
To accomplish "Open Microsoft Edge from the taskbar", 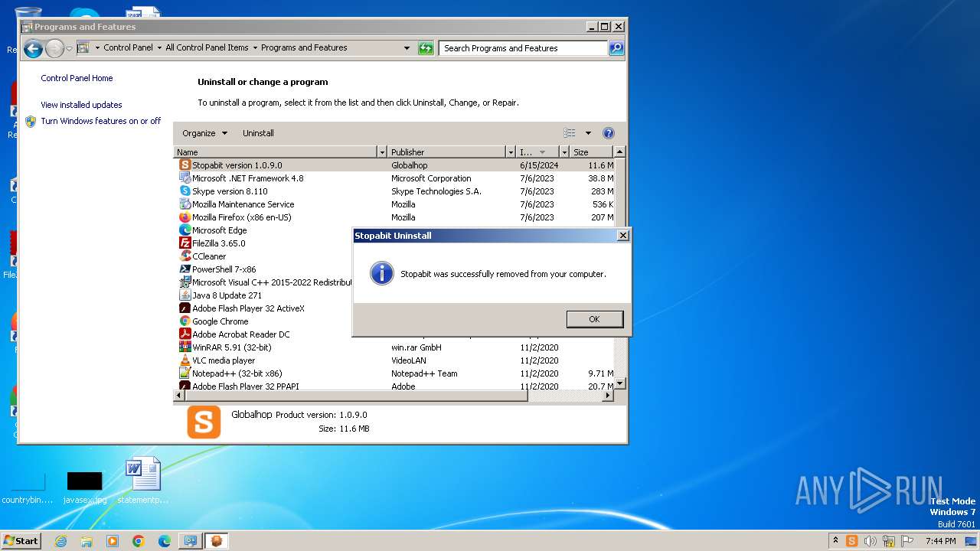I will 164,541.
